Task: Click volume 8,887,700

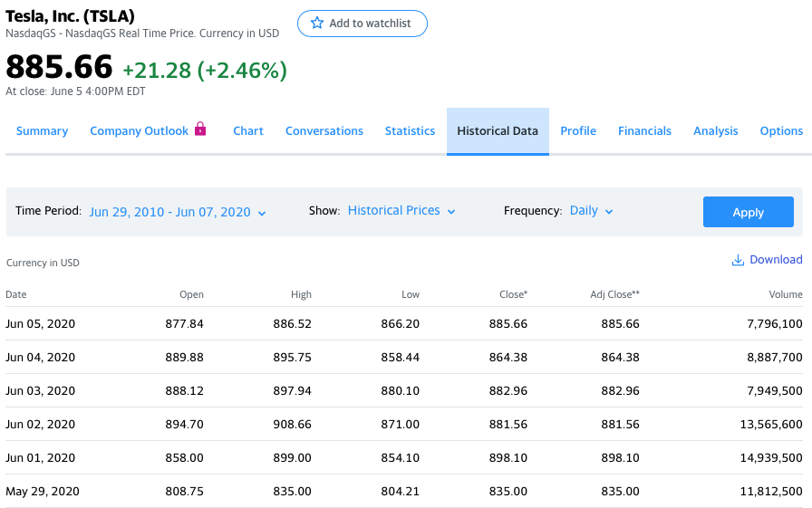Action: point(775,358)
